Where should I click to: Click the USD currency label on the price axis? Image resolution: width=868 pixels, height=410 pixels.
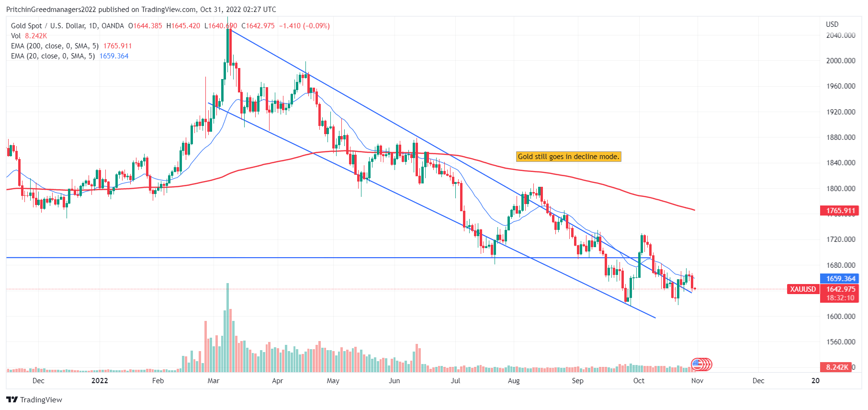tap(832, 24)
